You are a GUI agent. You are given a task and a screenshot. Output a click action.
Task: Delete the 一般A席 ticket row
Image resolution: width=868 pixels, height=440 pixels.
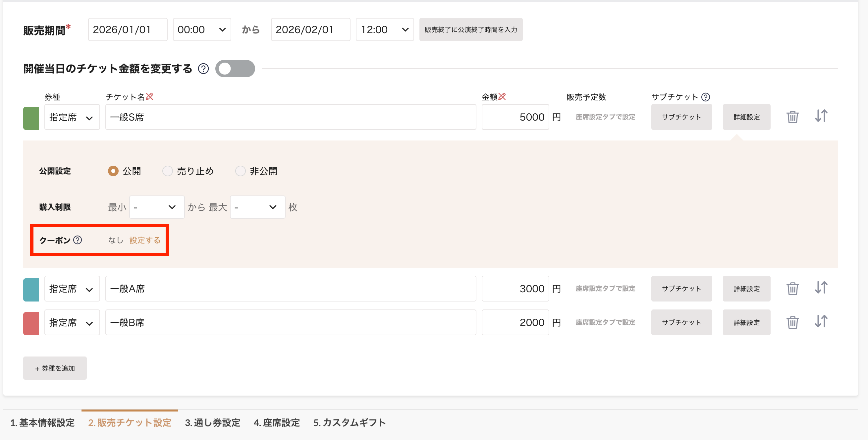click(792, 288)
